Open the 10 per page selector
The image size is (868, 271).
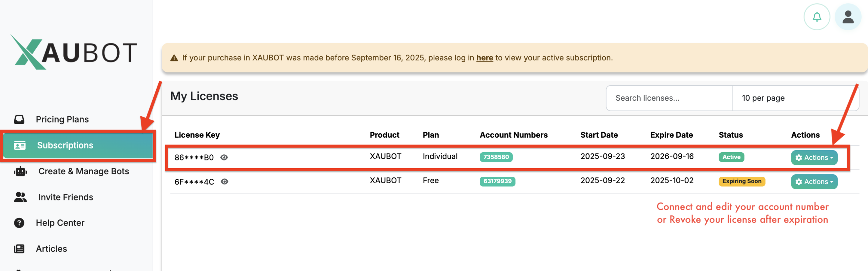795,98
